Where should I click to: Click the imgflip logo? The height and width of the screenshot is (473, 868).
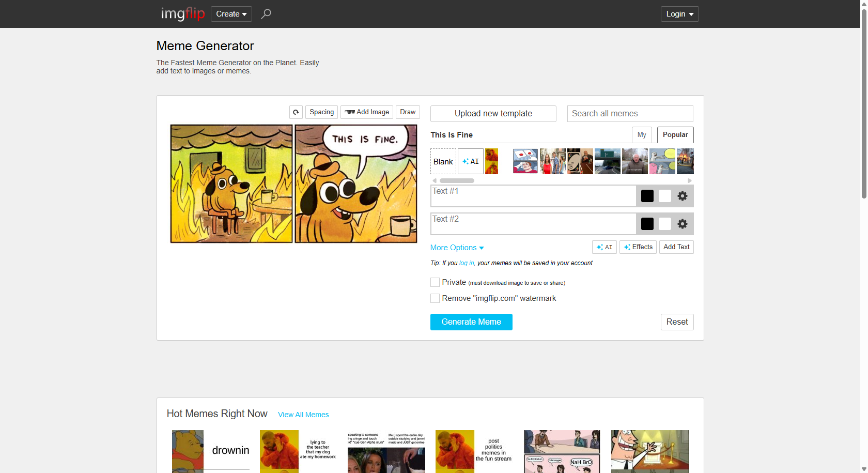coord(183,14)
